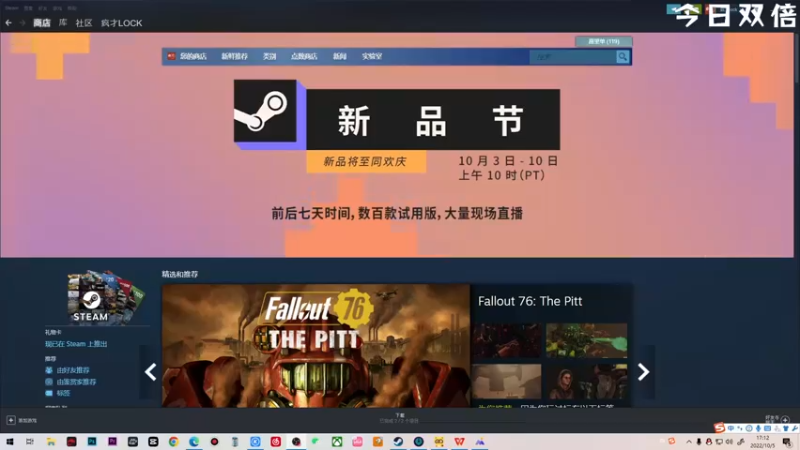
Task: Open the downloads status at bottom center
Action: (x=399, y=418)
